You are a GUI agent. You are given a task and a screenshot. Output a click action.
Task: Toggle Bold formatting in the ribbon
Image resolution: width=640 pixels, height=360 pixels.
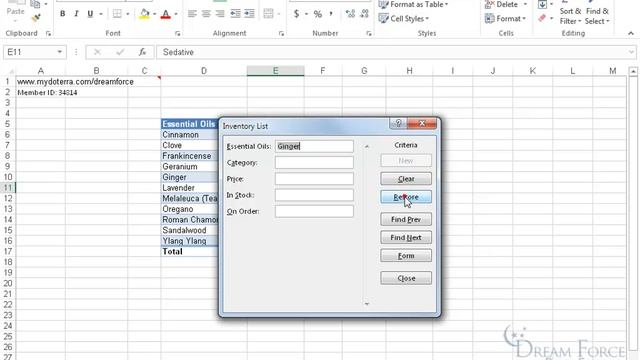point(62,14)
